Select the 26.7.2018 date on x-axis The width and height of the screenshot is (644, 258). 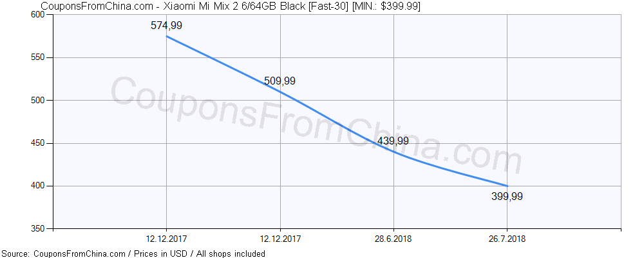click(507, 239)
